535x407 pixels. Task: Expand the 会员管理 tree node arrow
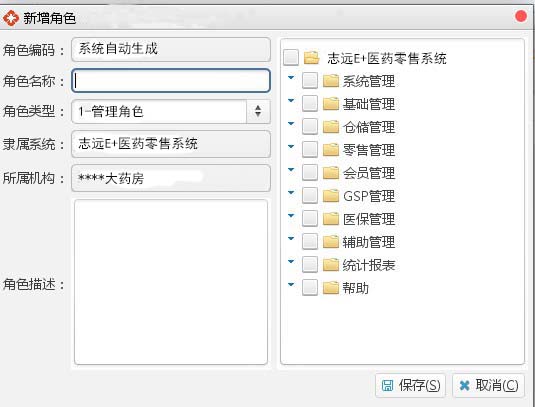(x=291, y=170)
